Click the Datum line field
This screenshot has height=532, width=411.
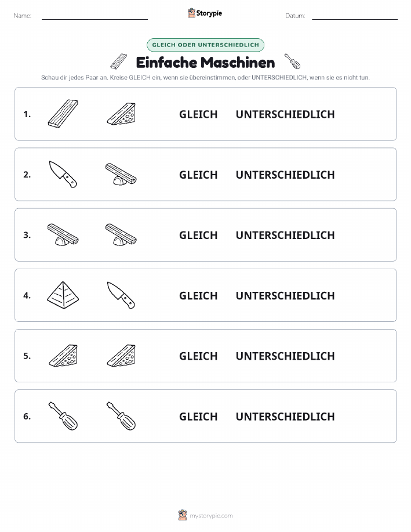pos(355,16)
